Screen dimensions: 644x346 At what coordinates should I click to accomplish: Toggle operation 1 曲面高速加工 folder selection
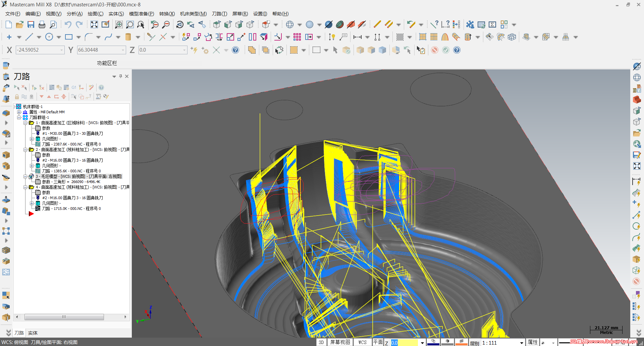point(31,123)
